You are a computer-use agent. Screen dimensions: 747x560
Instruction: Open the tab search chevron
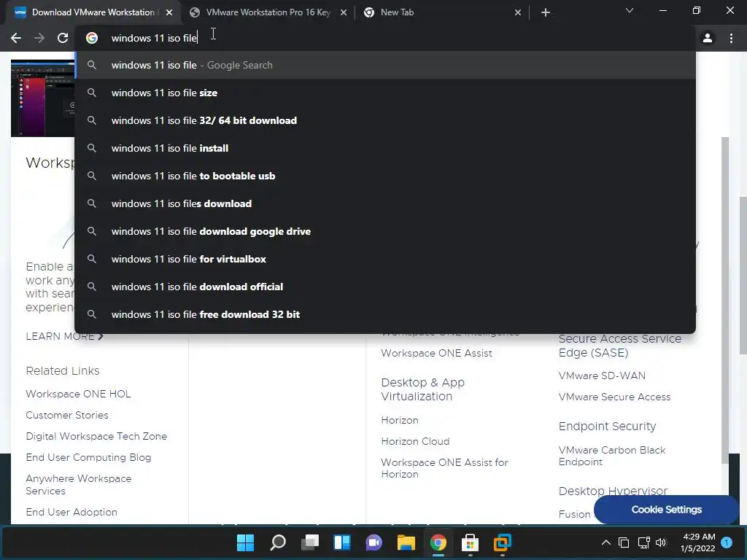[x=630, y=10]
